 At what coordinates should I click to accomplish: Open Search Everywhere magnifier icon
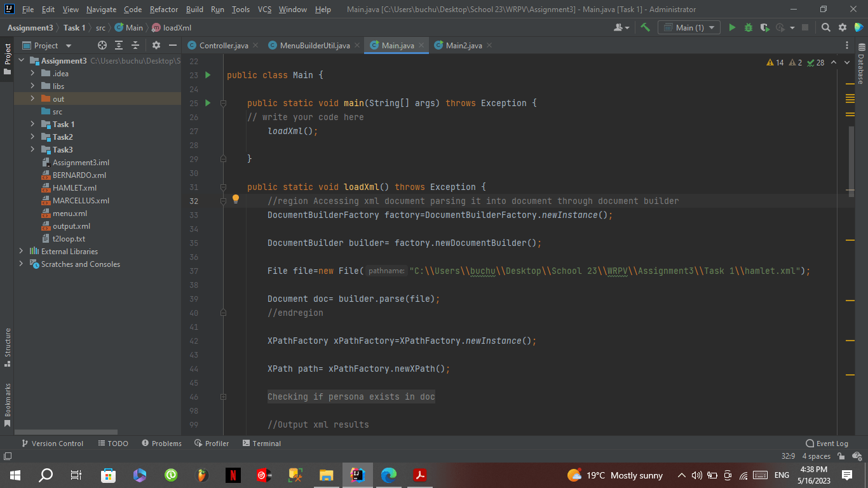click(826, 27)
